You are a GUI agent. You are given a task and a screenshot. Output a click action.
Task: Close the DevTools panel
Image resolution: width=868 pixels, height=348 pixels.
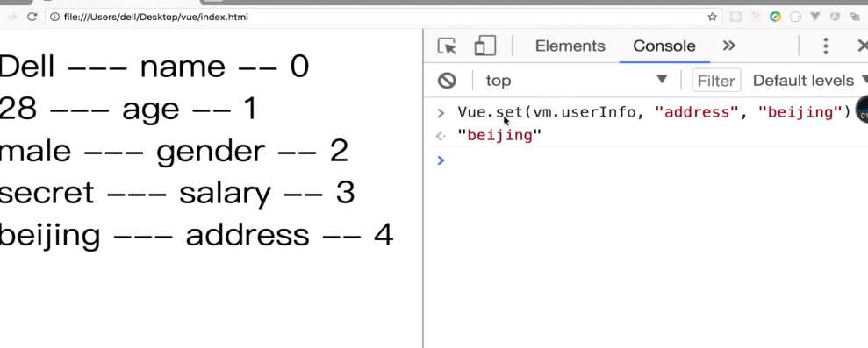point(862,46)
